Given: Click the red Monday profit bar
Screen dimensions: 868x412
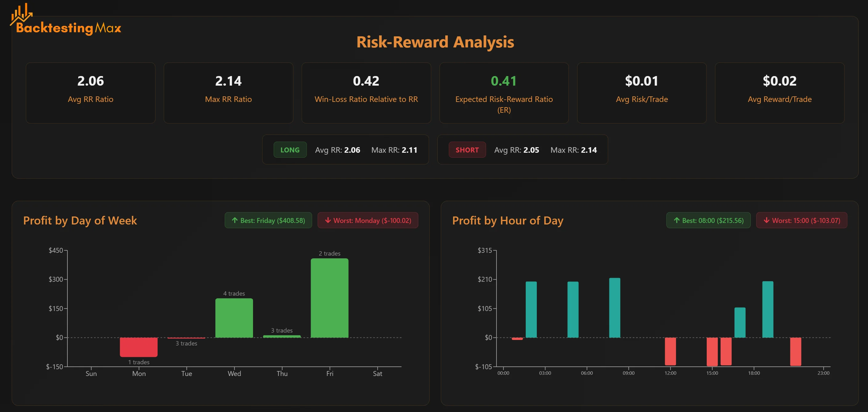Looking at the screenshot, I should pos(139,347).
